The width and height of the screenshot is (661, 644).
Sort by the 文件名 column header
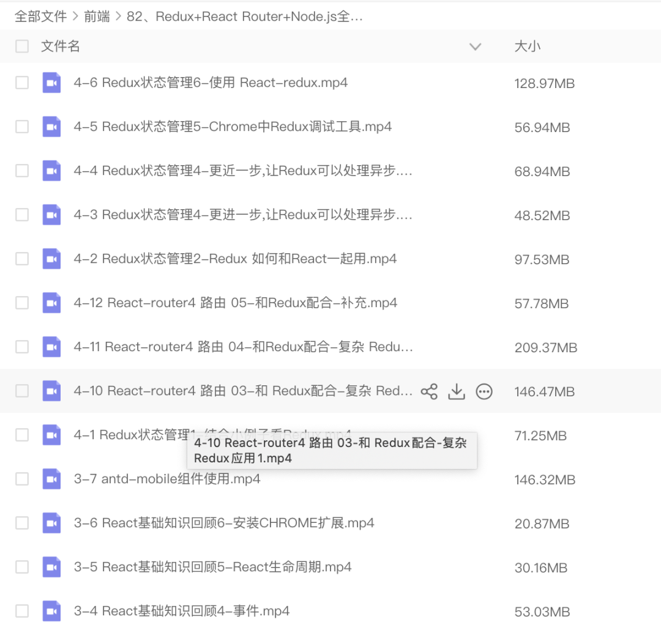(x=60, y=46)
